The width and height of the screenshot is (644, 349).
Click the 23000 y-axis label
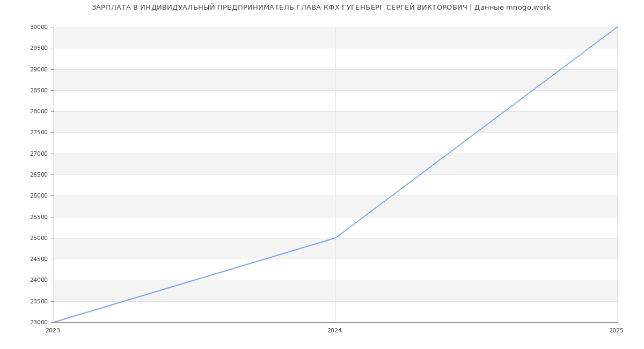[39, 323]
